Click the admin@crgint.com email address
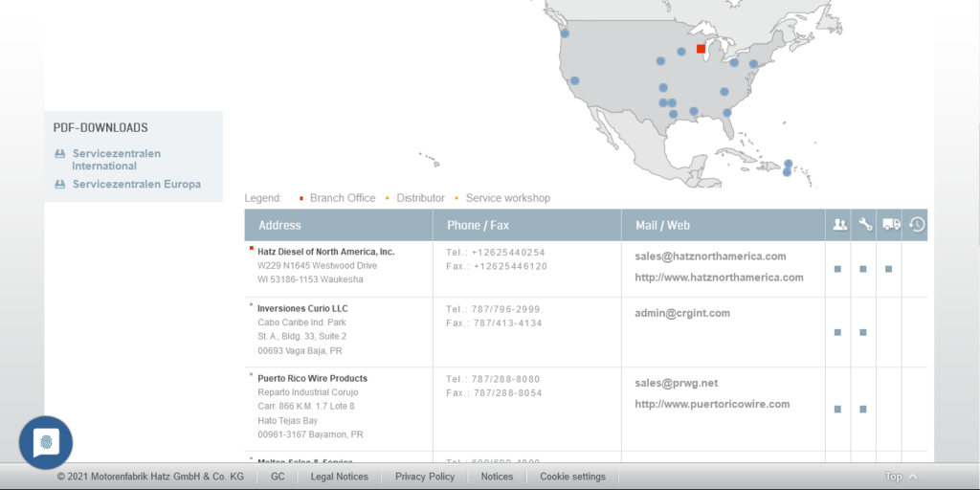 coord(682,313)
